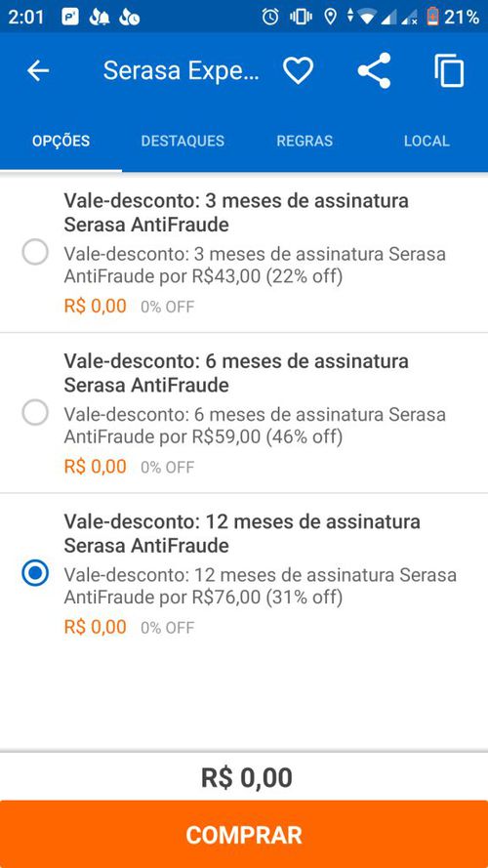The image size is (488, 868).
Task: Tap the vibrate mode status icon
Action: pyautogui.click(x=301, y=18)
